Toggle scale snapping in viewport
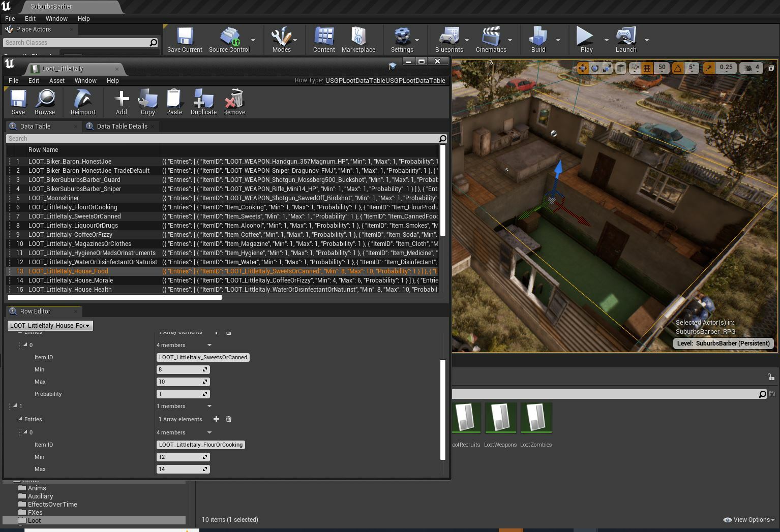780x532 pixels. pyautogui.click(x=709, y=68)
